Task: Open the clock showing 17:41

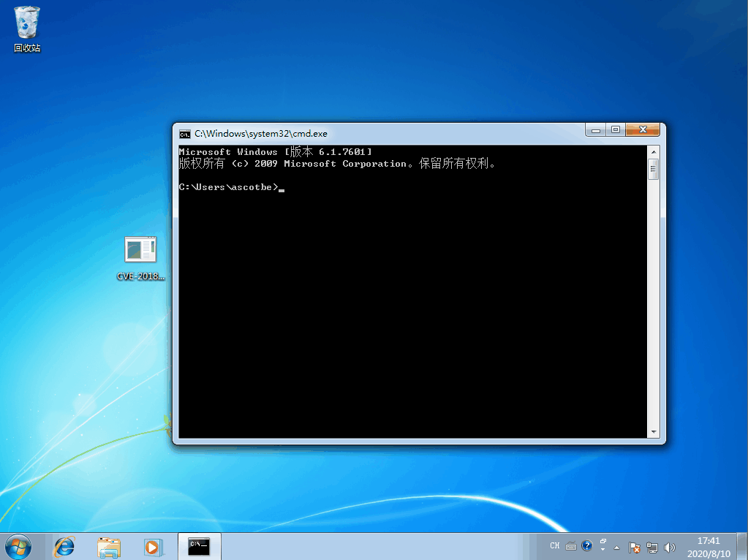Action: [x=709, y=547]
